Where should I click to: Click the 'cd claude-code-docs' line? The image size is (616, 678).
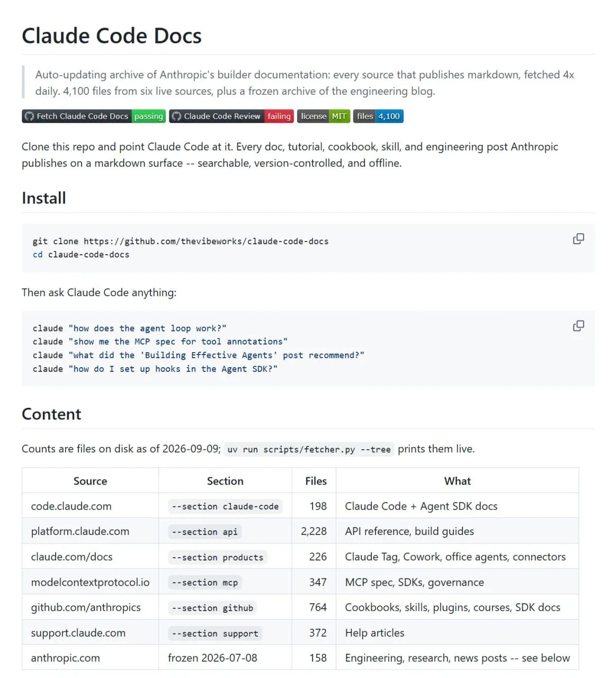[81, 255]
